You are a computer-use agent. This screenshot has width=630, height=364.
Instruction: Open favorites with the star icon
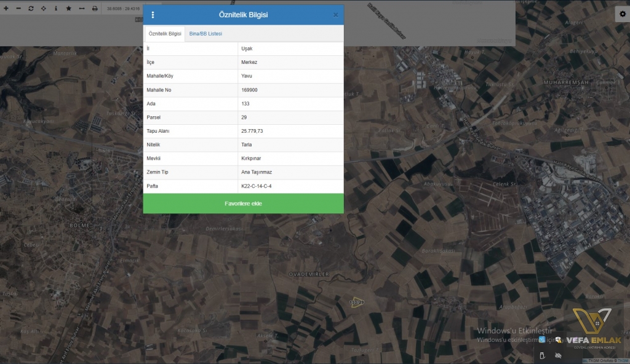click(68, 9)
